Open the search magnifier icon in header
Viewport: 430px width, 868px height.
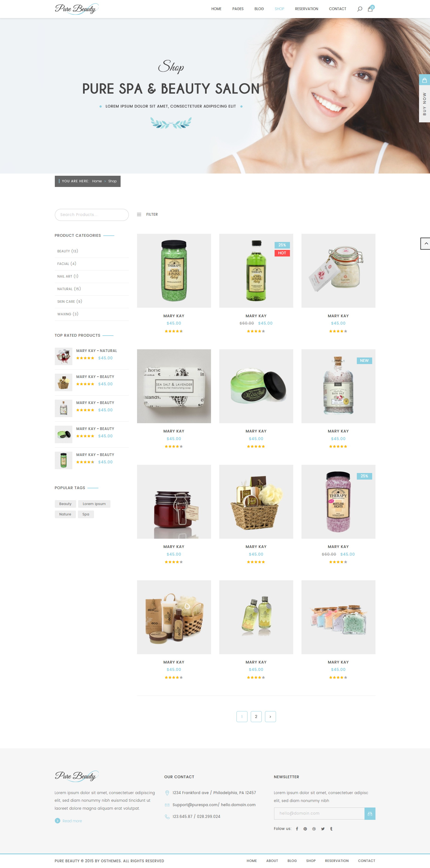coord(360,9)
